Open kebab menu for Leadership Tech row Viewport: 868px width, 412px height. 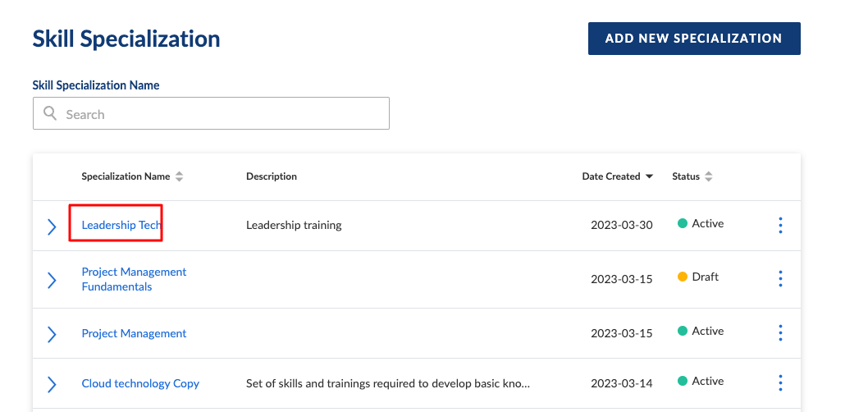(780, 225)
